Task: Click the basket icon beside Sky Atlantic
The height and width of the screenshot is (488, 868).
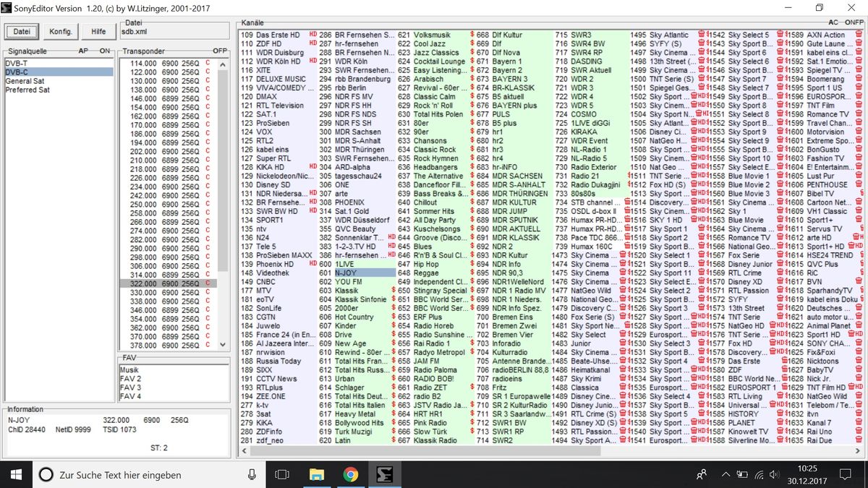Action: click(702, 35)
